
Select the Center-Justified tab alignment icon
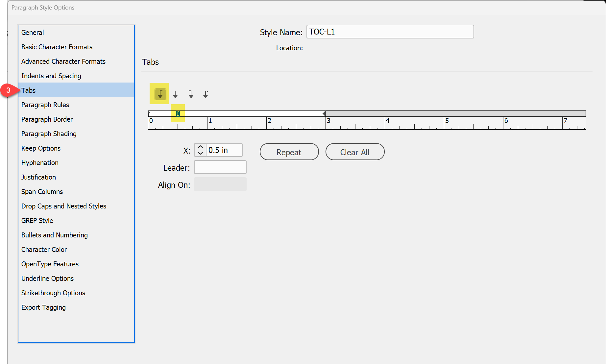point(175,94)
